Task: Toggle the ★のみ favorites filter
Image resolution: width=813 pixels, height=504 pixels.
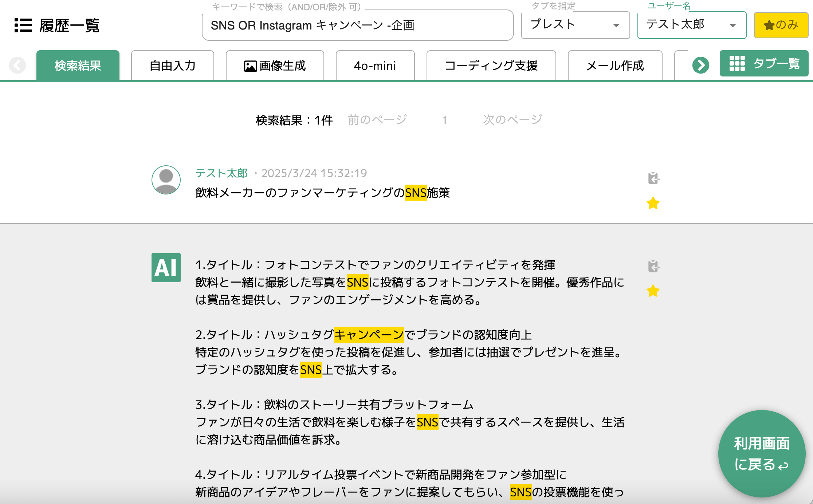Action: (781, 25)
